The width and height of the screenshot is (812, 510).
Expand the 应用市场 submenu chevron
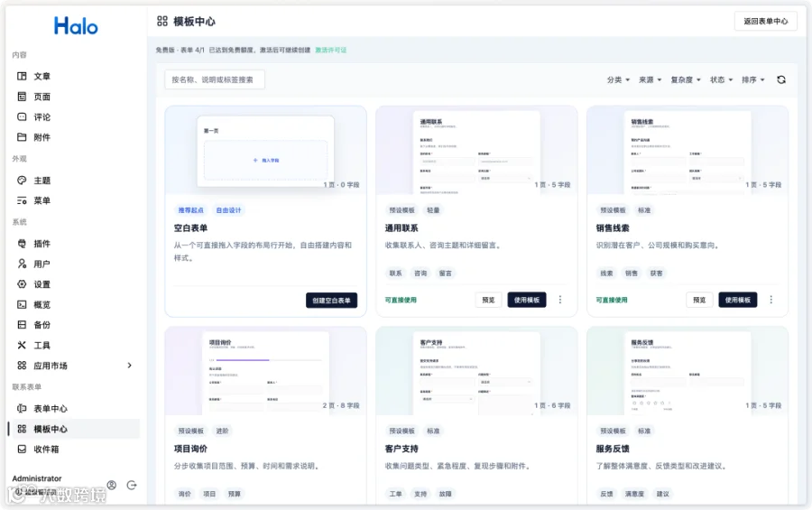pyautogui.click(x=129, y=366)
